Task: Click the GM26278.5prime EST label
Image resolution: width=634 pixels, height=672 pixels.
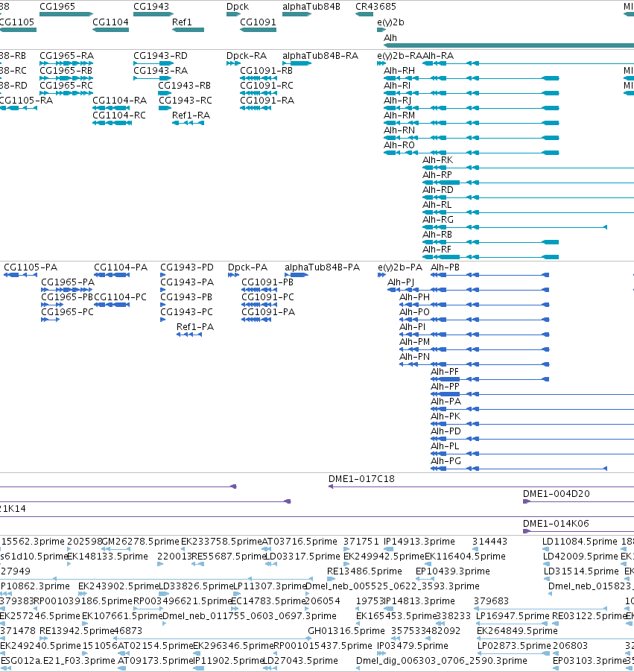Action: coord(141,542)
